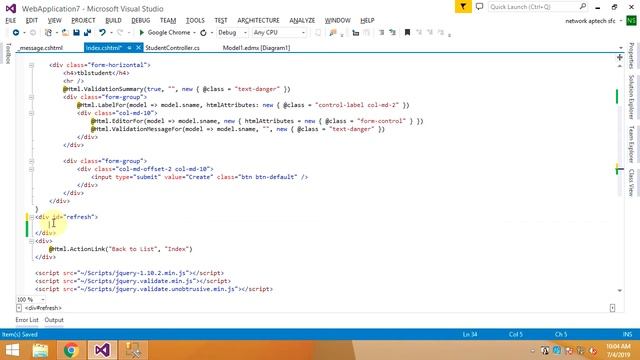The image size is (640, 360).
Task: Click the Navigate Backward toolbar icon
Action: coord(16,33)
